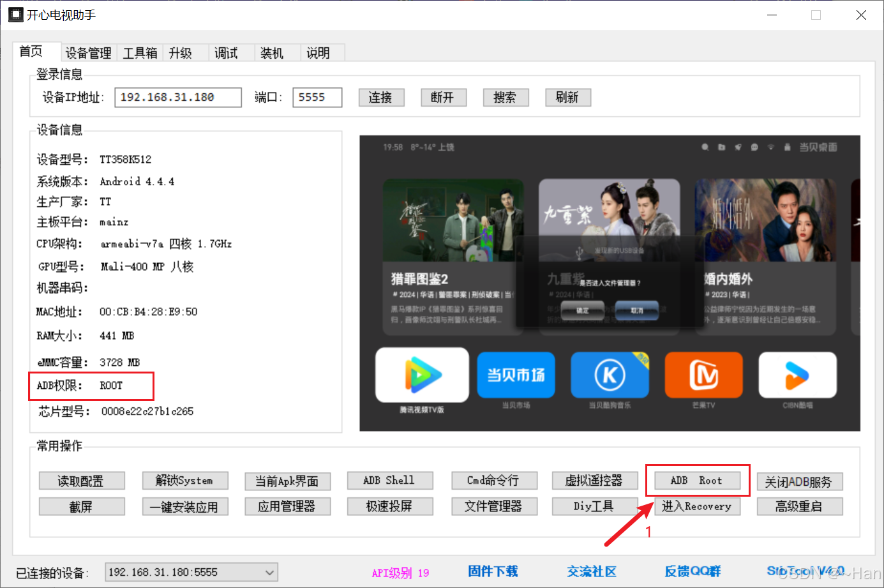The width and height of the screenshot is (884, 588).
Task: Click the 腾讯视频TV版 app icon
Action: (422, 375)
